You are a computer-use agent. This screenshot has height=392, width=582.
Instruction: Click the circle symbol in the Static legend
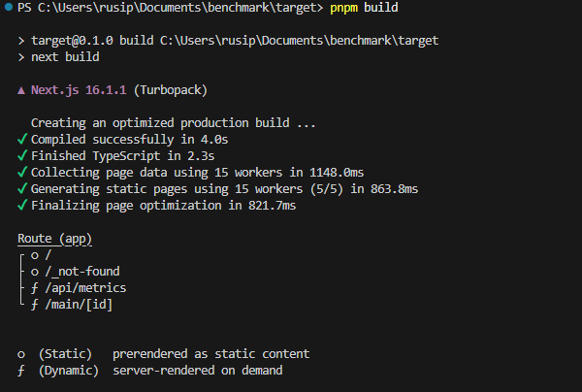(x=21, y=354)
